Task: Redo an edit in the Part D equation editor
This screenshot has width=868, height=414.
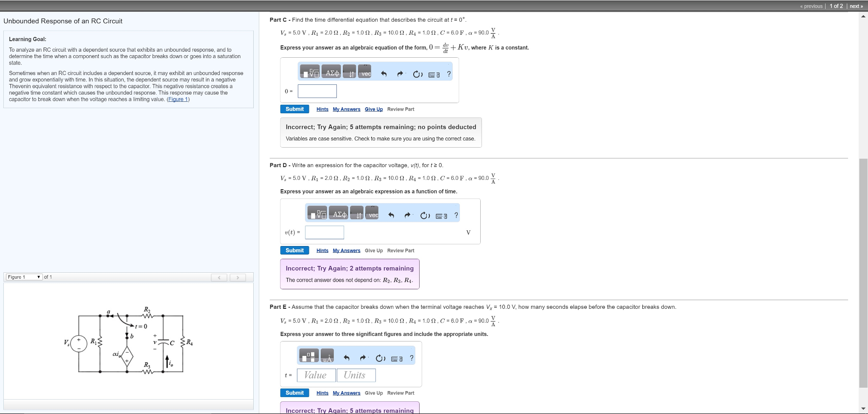Action: click(407, 215)
